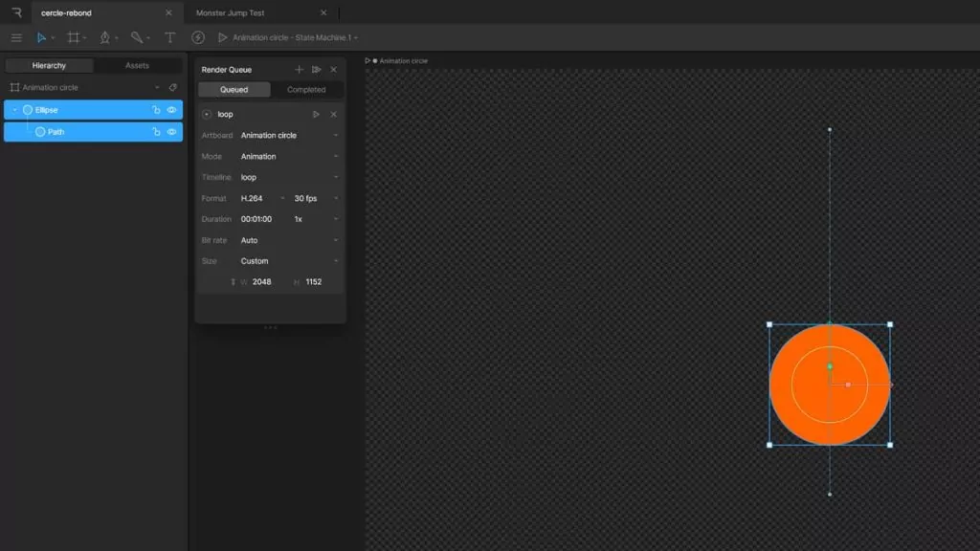Viewport: 980px width, 551px height.
Task: Toggle lock on the Ellipse layer
Action: click(x=156, y=110)
